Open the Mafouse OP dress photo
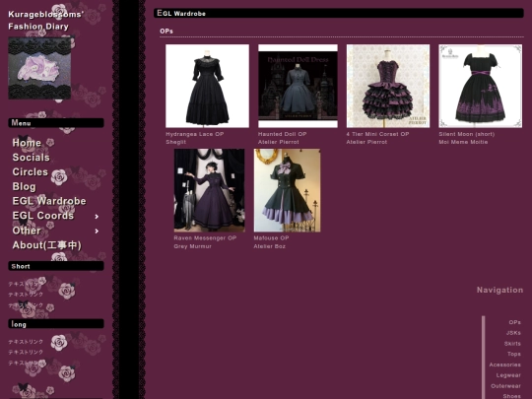Screen dimensions: 532x399 click(x=287, y=190)
